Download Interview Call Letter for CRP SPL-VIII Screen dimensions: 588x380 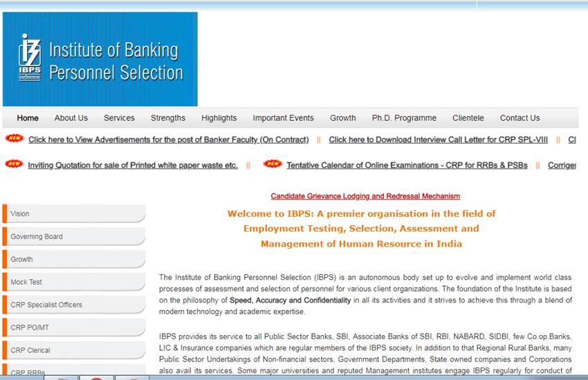point(438,140)
